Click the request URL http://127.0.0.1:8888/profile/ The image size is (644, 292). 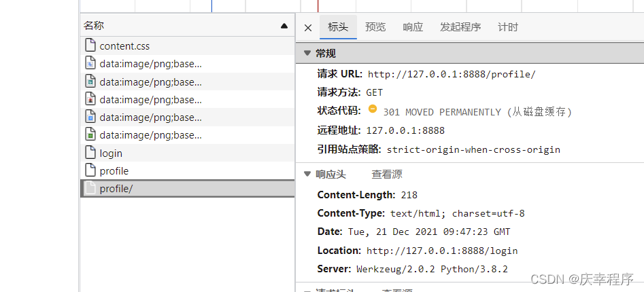point(452,75)
